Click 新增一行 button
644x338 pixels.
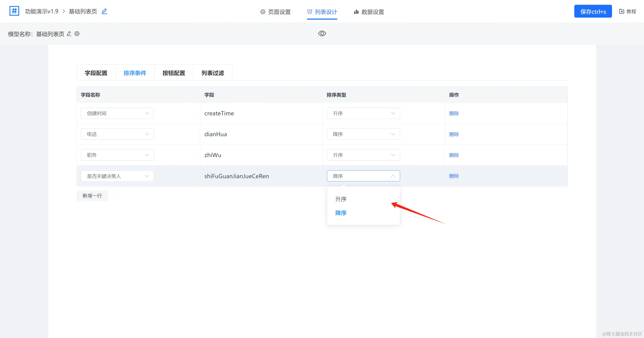(x=92, y=196)
